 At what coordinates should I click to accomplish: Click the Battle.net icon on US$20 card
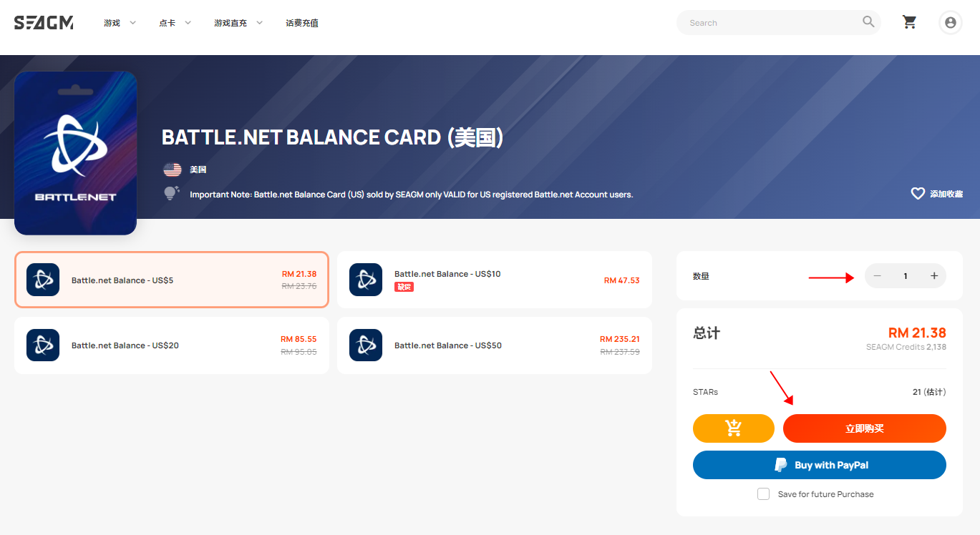pos(43,345)
